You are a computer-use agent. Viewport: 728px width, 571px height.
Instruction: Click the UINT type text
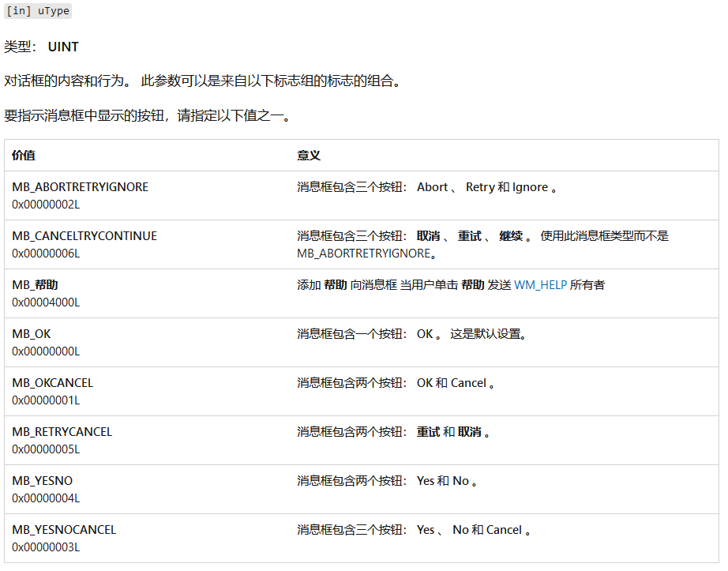[x=63, y=47]
